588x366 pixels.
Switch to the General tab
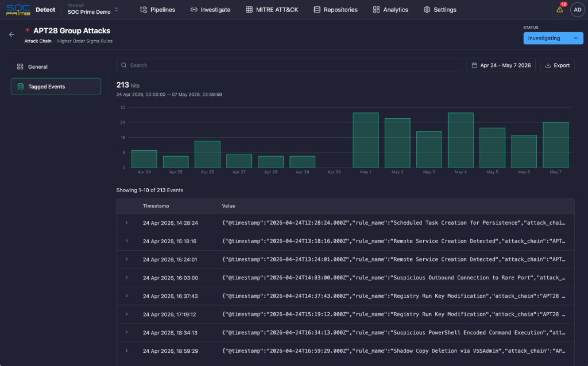tap(56, 67)
